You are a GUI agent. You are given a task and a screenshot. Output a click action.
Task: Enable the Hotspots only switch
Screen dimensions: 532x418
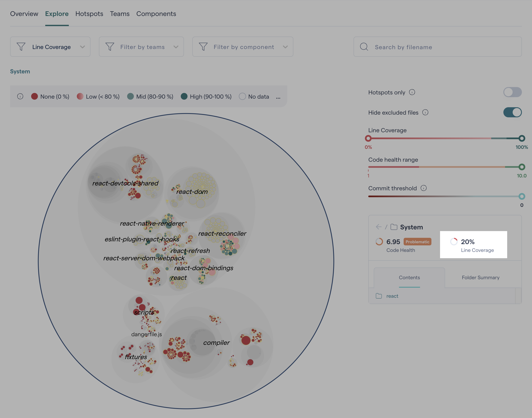click(x=512, y=92)
